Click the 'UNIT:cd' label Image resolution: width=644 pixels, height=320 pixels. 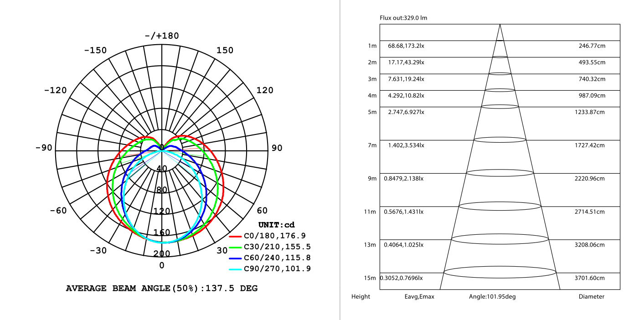[277, 225]
